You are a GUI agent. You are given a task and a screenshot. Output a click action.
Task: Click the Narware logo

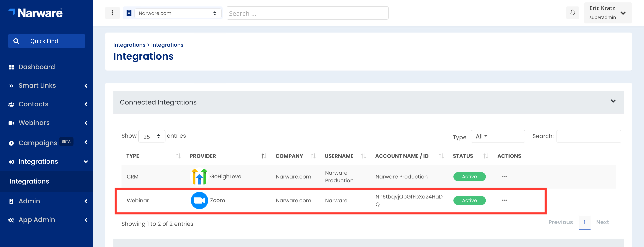point(35,13)
